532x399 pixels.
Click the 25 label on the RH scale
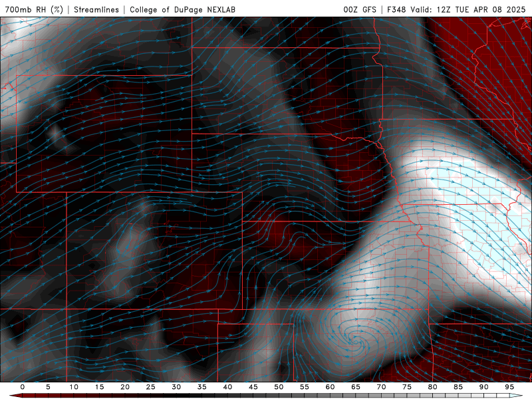click(151, 387)
